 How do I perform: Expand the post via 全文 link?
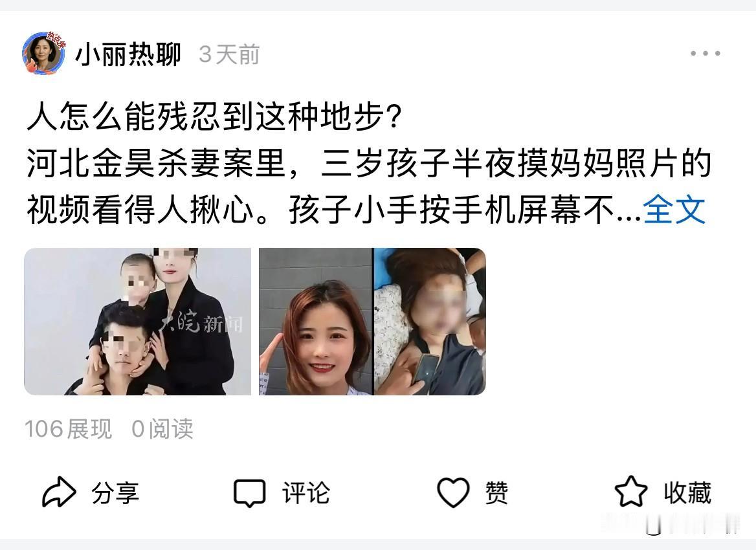click(x=674, y=210)
